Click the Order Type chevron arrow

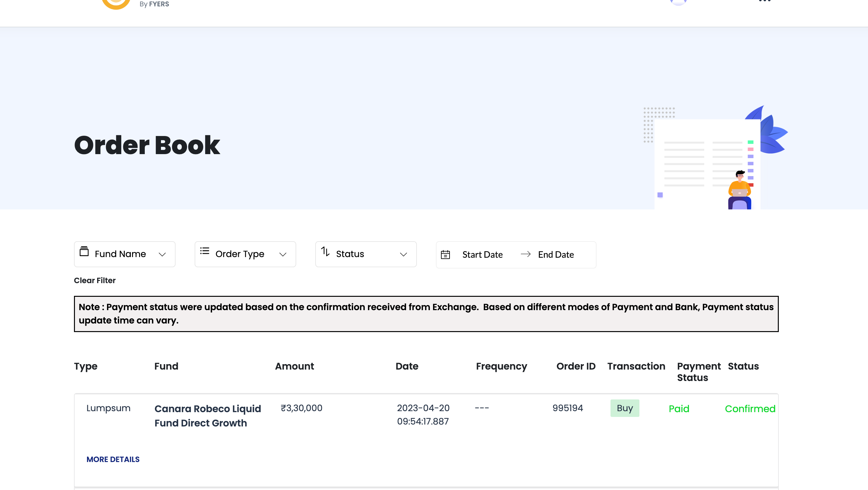coord(283,254)
